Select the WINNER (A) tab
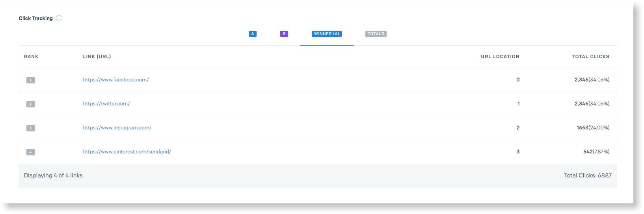Image resolution: width=644 pixels, height=214 pixels. click(327, 34)
